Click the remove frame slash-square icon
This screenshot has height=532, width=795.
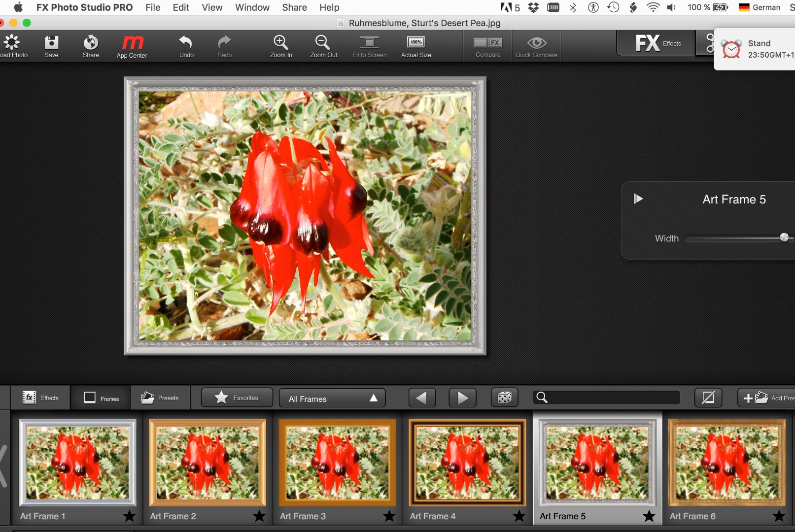[x=708, y=398]
